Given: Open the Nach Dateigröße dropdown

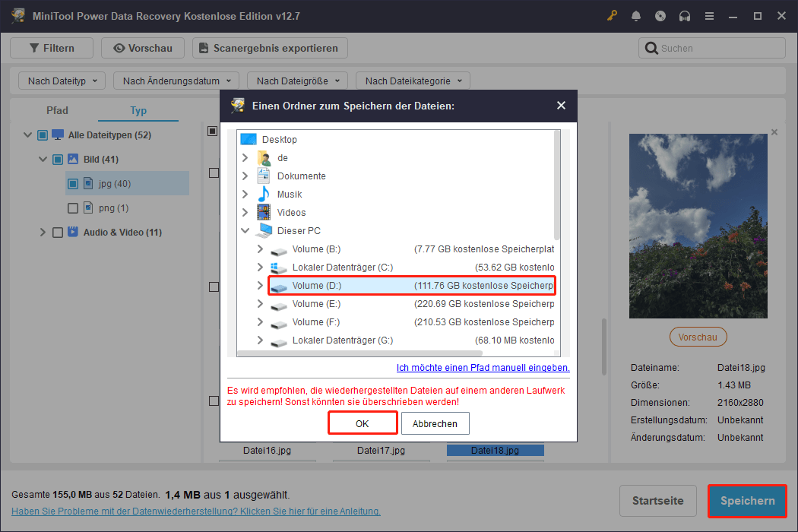Looking at the screenshot, I should [297, 80].
